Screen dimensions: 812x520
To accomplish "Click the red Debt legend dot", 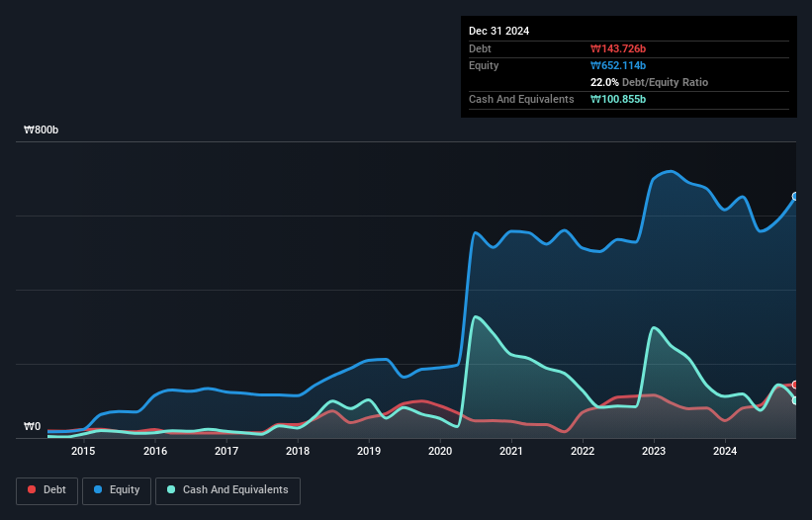I will click(32, 489).
